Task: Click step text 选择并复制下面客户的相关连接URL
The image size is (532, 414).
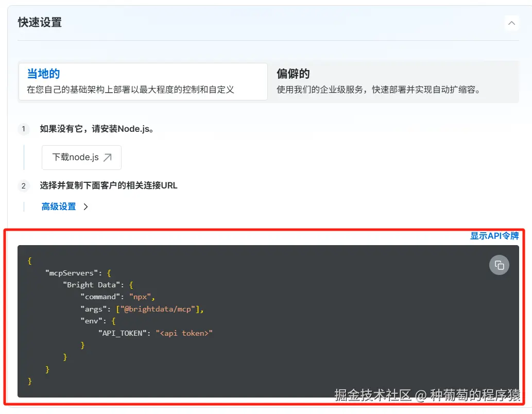Action: point(109,185)
